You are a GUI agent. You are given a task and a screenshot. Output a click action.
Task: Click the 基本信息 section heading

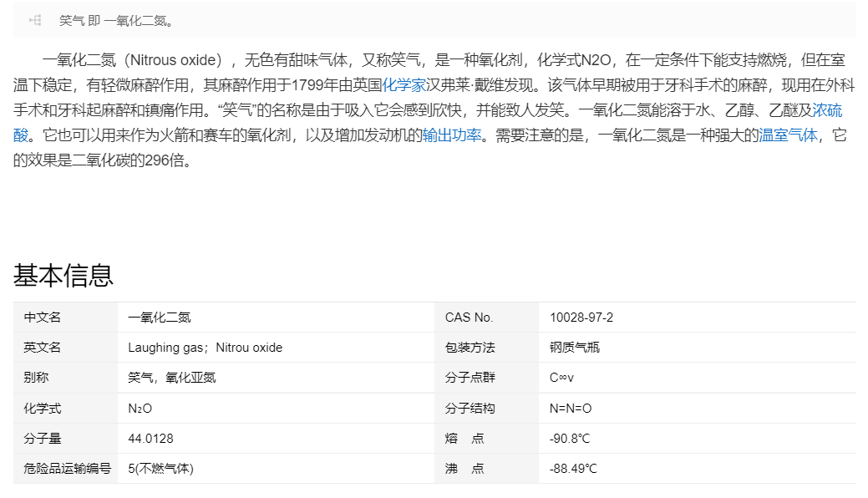tap(63, 275)
